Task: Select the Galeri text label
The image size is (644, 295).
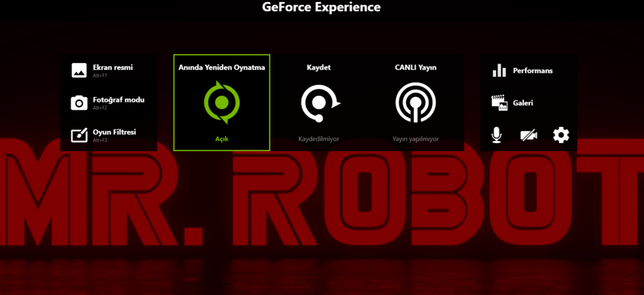Action: [523, 103]
